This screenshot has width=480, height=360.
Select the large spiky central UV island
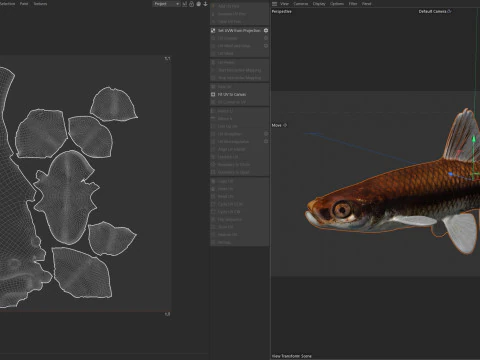tap(67, 197)
